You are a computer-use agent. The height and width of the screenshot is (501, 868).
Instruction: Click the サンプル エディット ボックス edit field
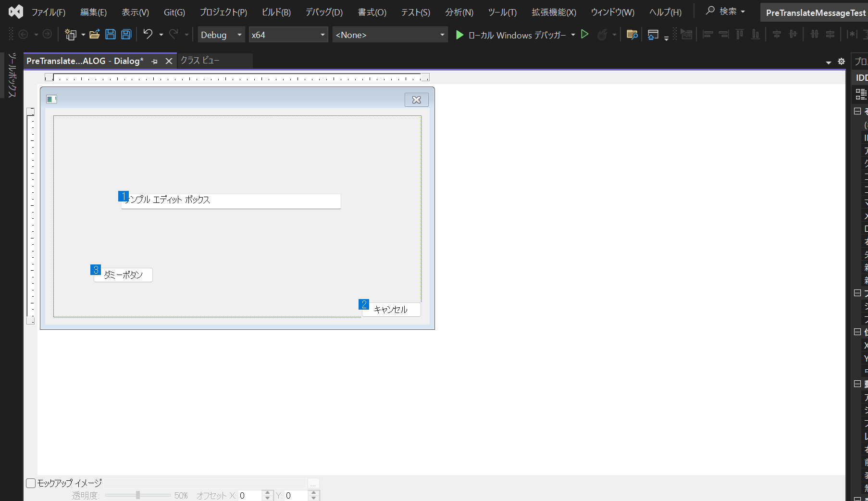pos(231,201)
